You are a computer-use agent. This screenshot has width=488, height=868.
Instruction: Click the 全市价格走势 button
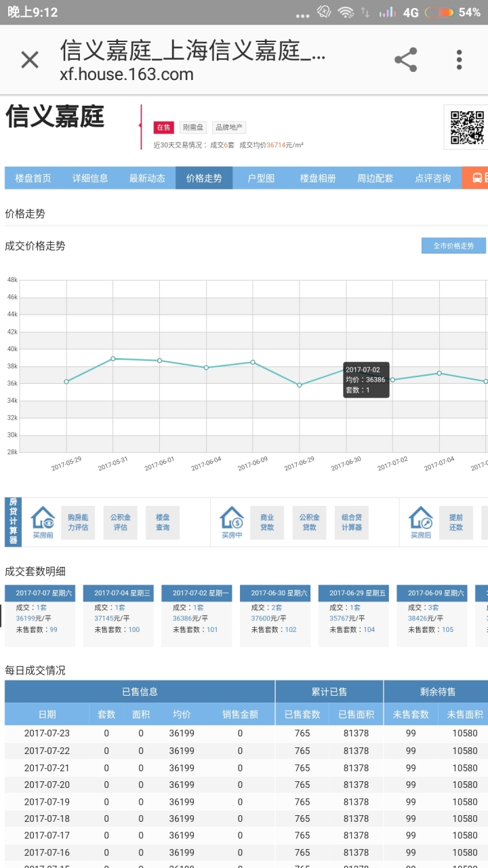[453, 245]
